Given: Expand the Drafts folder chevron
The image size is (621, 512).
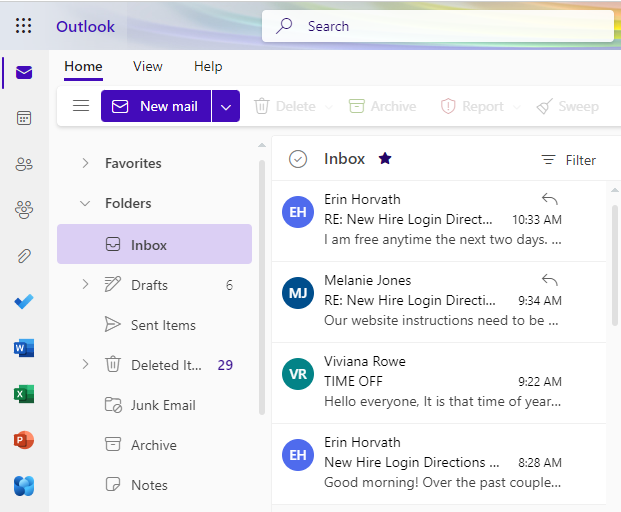Looking at the screenshot, I should 85,284.
